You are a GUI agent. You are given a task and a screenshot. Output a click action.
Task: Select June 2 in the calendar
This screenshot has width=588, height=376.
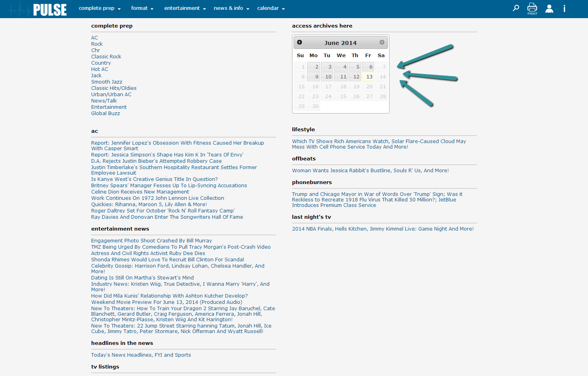point(314,67)
